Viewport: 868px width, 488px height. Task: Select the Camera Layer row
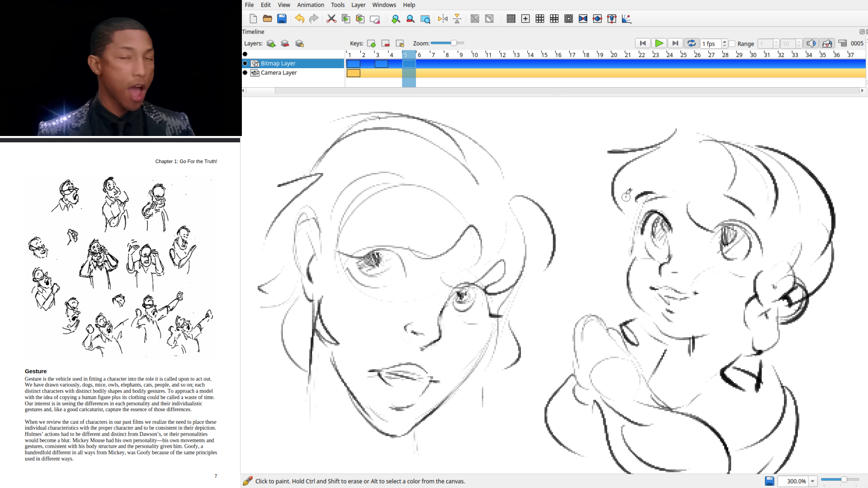coord(293,73)
